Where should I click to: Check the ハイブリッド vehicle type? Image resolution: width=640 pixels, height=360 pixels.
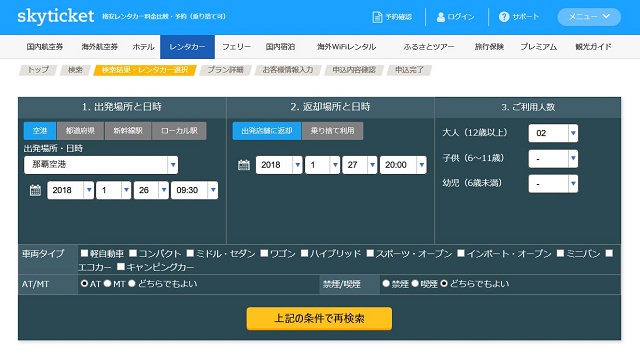coord(304,253)
